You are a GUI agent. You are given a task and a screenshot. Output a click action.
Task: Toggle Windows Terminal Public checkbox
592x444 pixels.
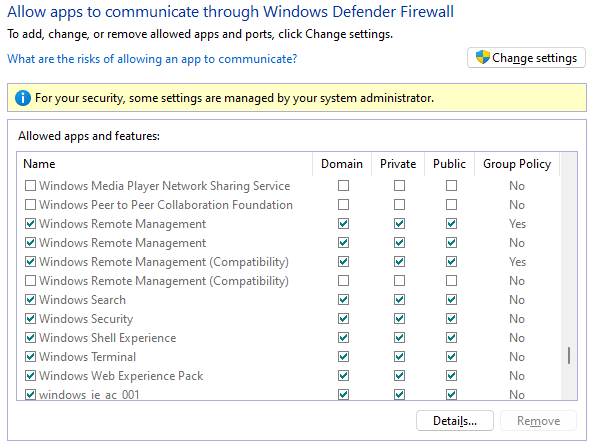click(x=451, y=357)
